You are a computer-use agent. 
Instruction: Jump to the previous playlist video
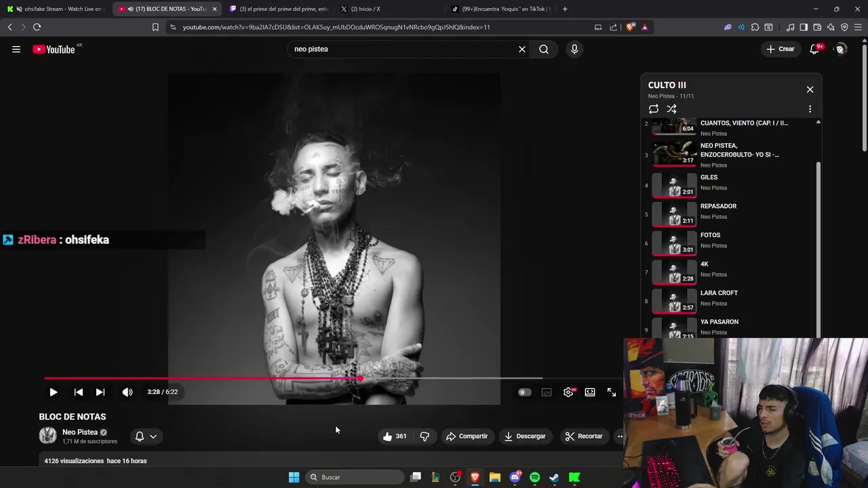(79, 392)
